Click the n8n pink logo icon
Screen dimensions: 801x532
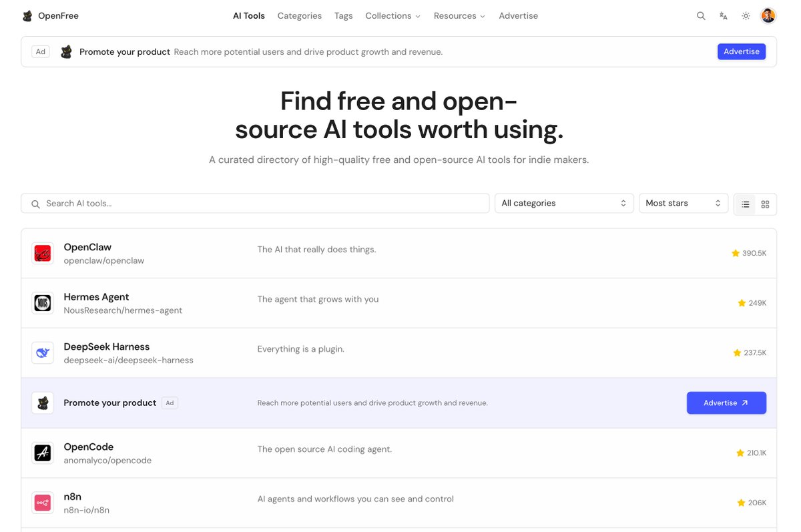[43, 503]
